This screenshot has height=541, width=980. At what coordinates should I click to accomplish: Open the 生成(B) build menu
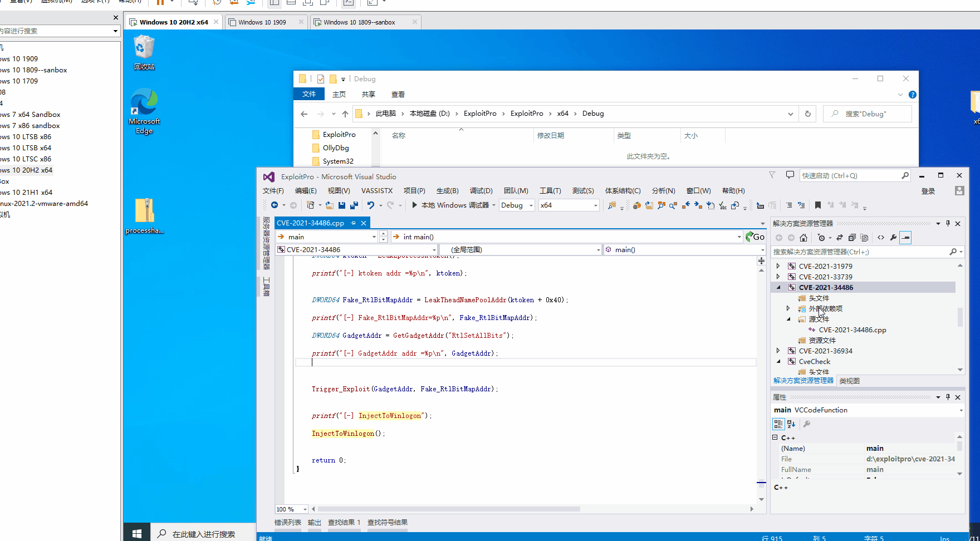pos(448,191)
